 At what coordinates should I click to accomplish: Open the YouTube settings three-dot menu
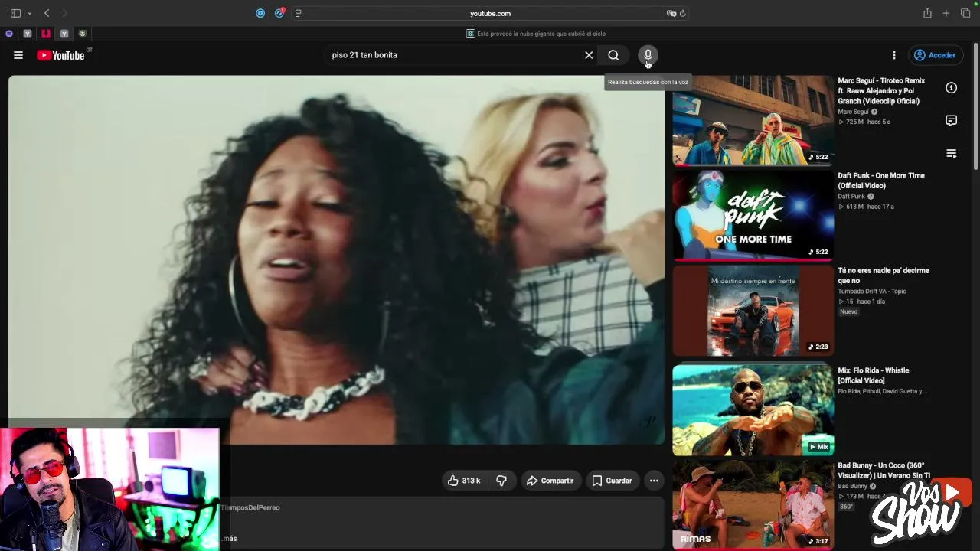pyautogui.click(x=893, y=55)
